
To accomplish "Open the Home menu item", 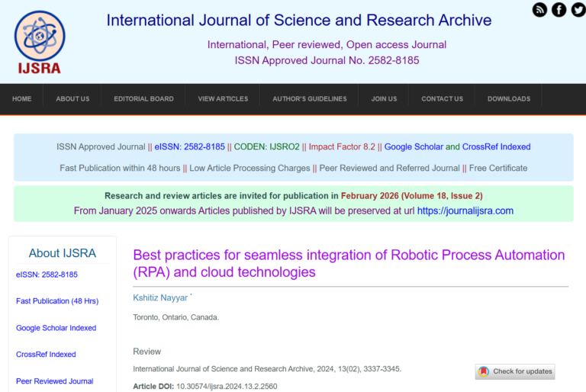I will [22, 99].
